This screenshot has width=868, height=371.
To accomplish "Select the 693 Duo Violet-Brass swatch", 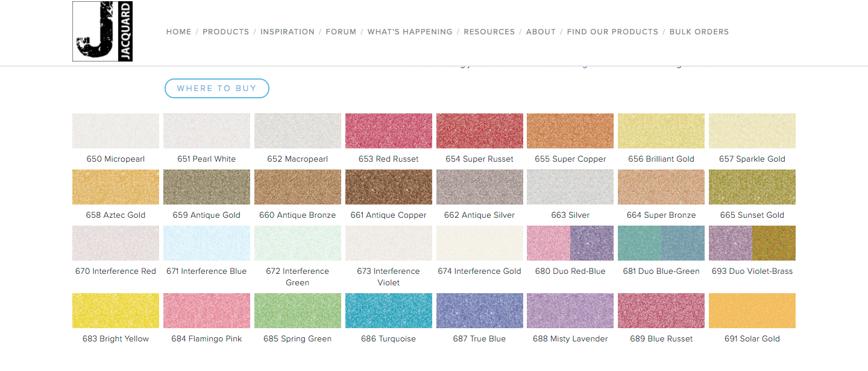I will click(752, 243).
